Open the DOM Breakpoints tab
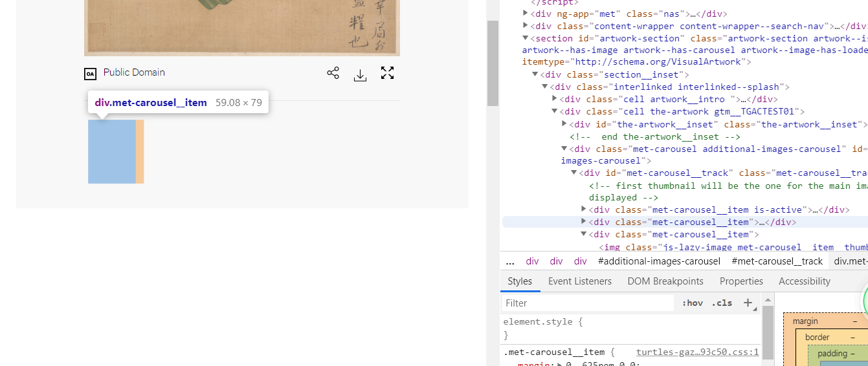The height and width of the screenshot is (366, 868). pos(665,281)
